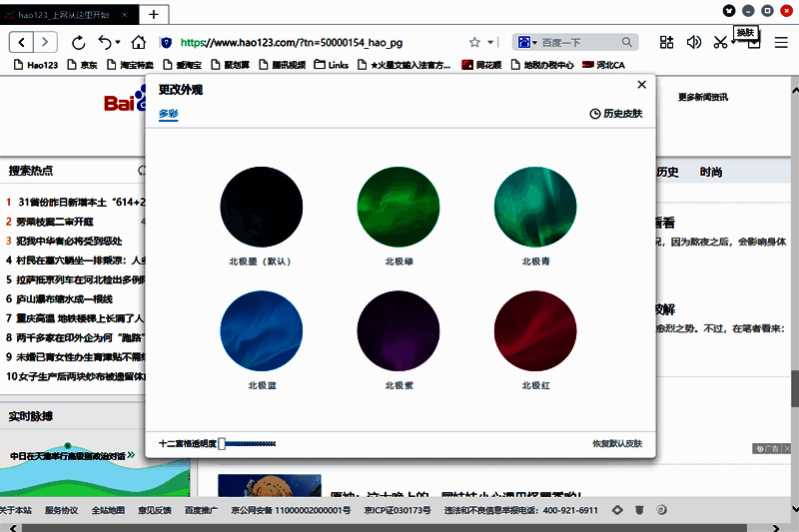Close the advertisement with its X
The height and width of the screenshot is (532, 799).
pos(787,448)
